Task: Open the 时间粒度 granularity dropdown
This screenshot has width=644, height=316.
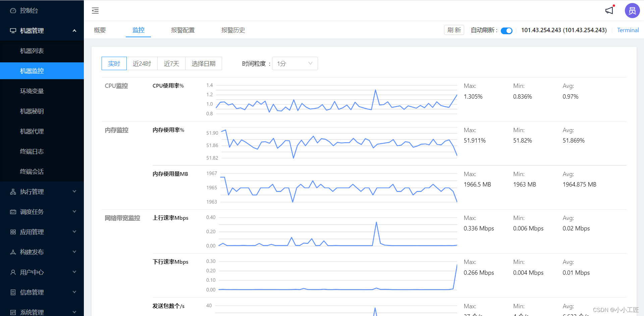Action: 294,63
